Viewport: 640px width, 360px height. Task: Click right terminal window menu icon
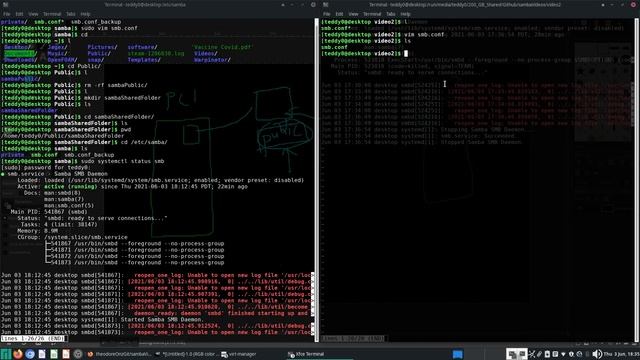pos(326,4)
